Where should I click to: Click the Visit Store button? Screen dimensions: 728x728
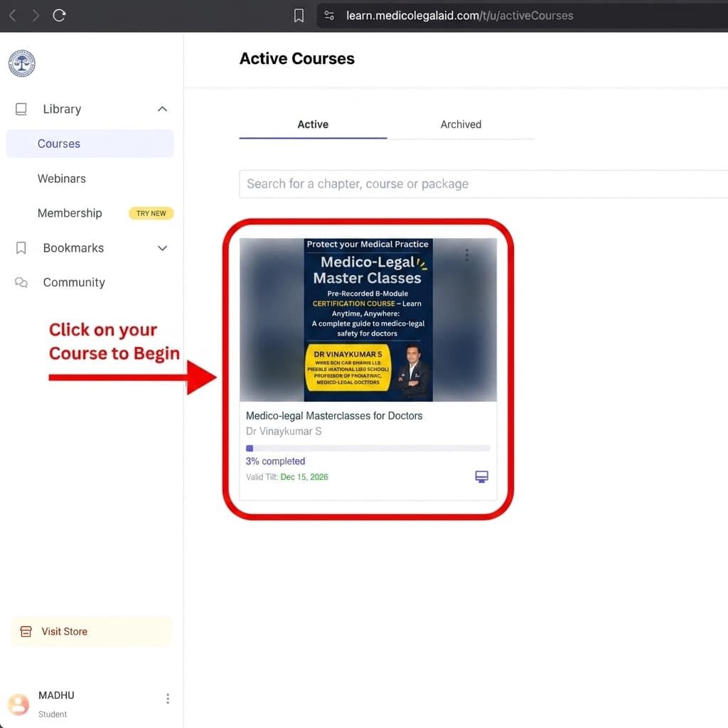click(91, 631)
